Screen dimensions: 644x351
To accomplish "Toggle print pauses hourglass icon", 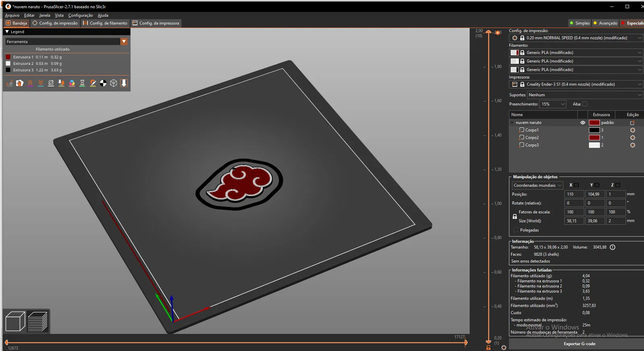I will pos(83,83).
